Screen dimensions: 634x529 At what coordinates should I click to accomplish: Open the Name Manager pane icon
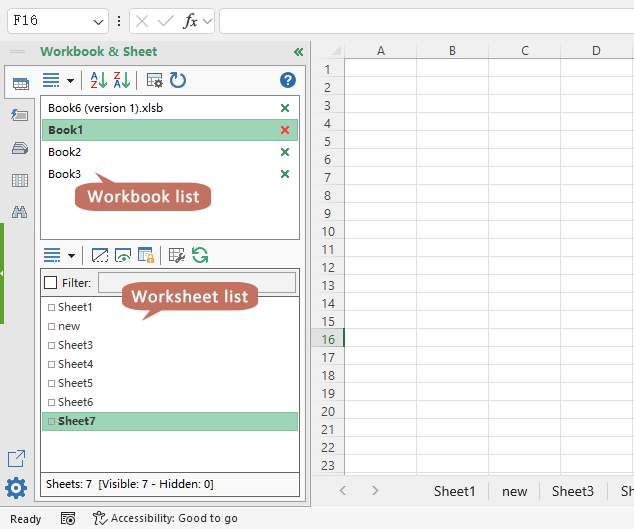pos(19,148)
